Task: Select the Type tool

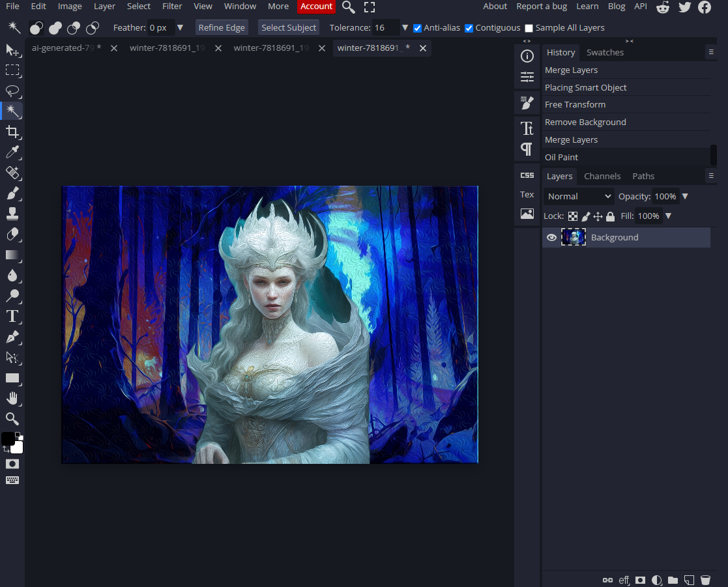Action: (12, 317)
